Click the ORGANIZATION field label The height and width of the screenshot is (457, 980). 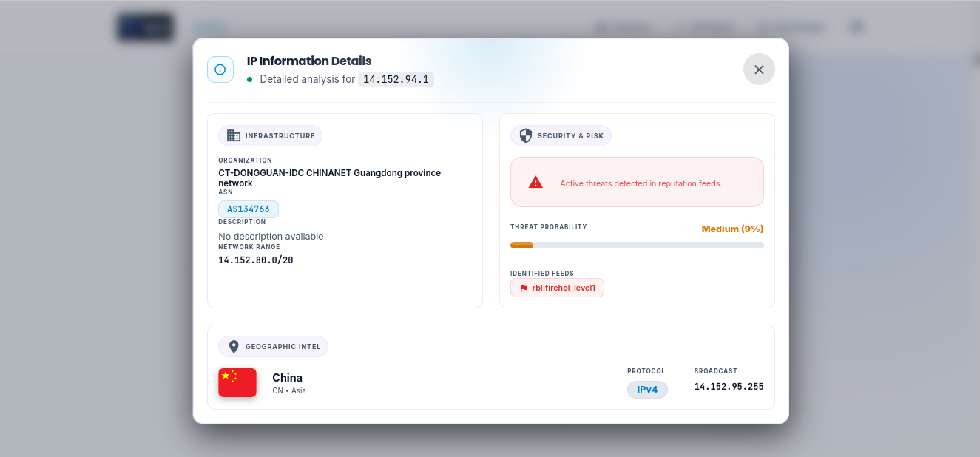point(245,160)
